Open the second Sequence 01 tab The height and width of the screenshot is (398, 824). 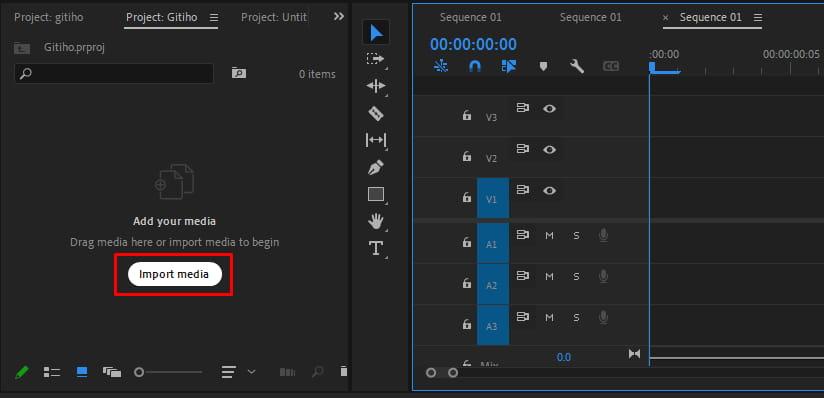591,17
